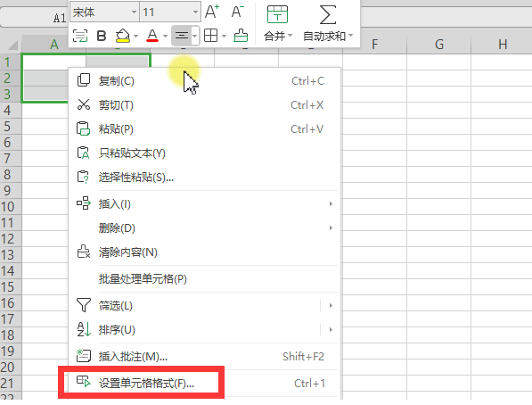
Task: Click the increase font size icon
Action: point(212,12)
